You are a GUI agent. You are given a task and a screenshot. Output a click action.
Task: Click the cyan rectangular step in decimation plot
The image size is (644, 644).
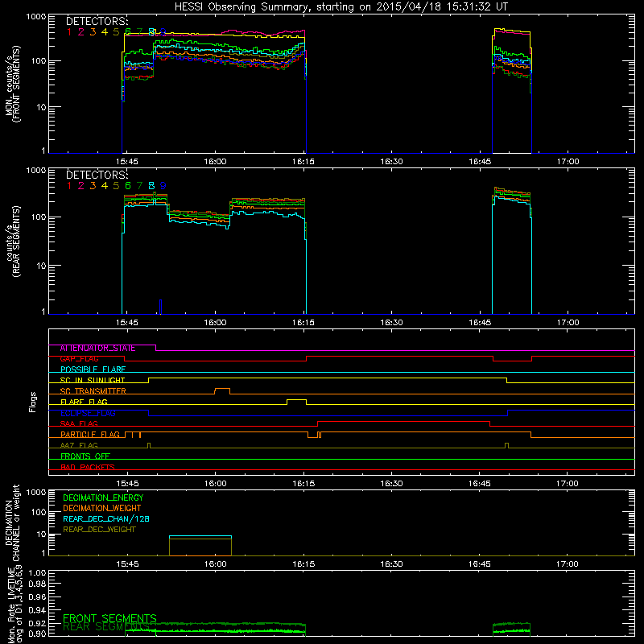point(200,536)
